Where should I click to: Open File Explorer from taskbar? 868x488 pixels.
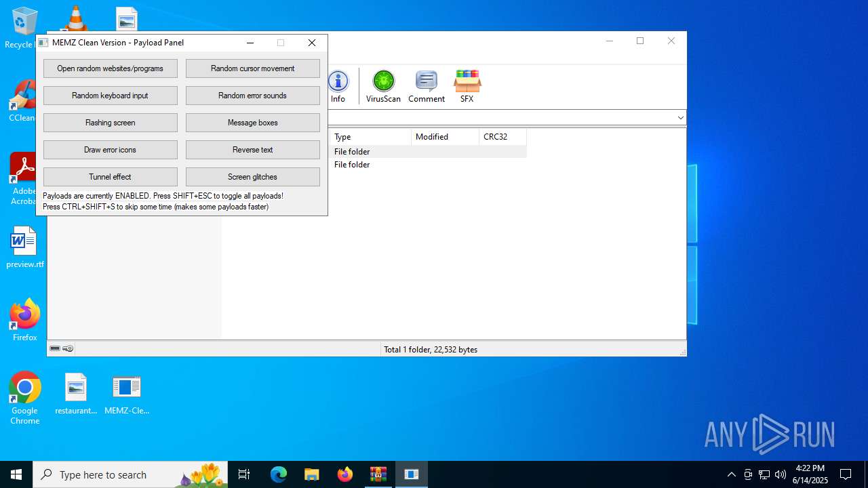pos(311,474)
